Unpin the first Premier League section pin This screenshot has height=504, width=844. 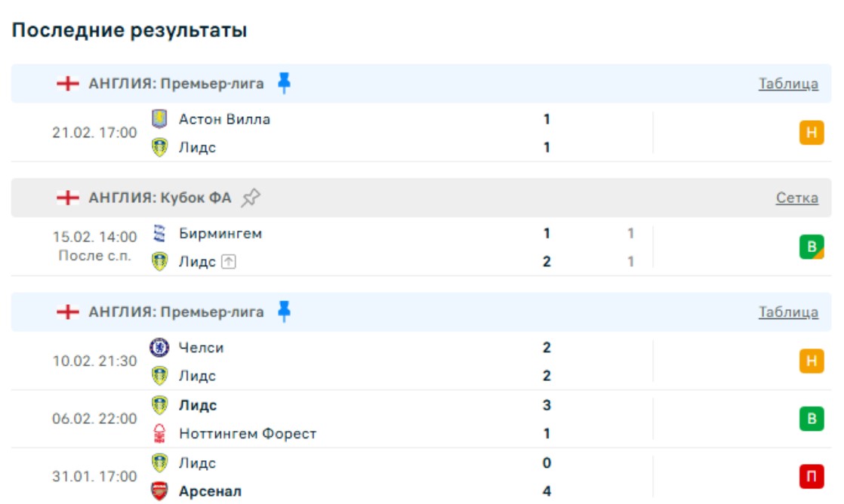284,83
